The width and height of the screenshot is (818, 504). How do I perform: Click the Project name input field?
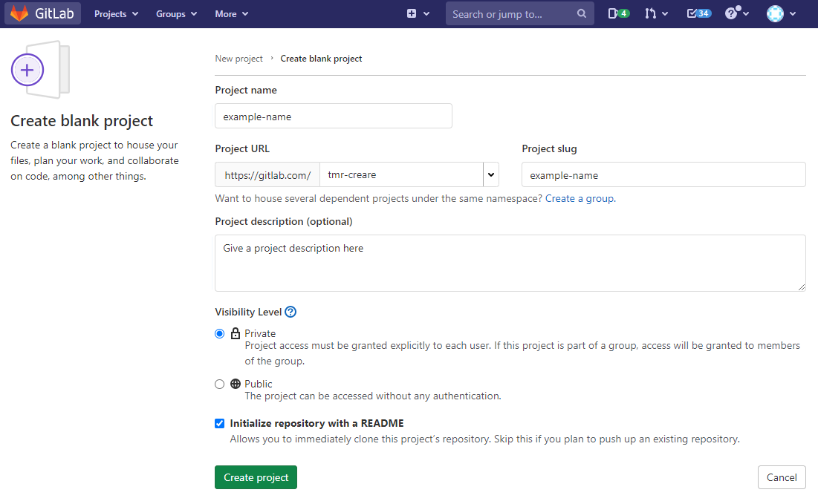click(x=333, y=117)
